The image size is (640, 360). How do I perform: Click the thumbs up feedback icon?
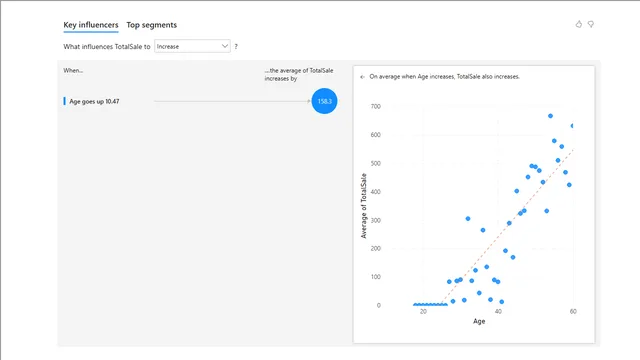[579, 24]
